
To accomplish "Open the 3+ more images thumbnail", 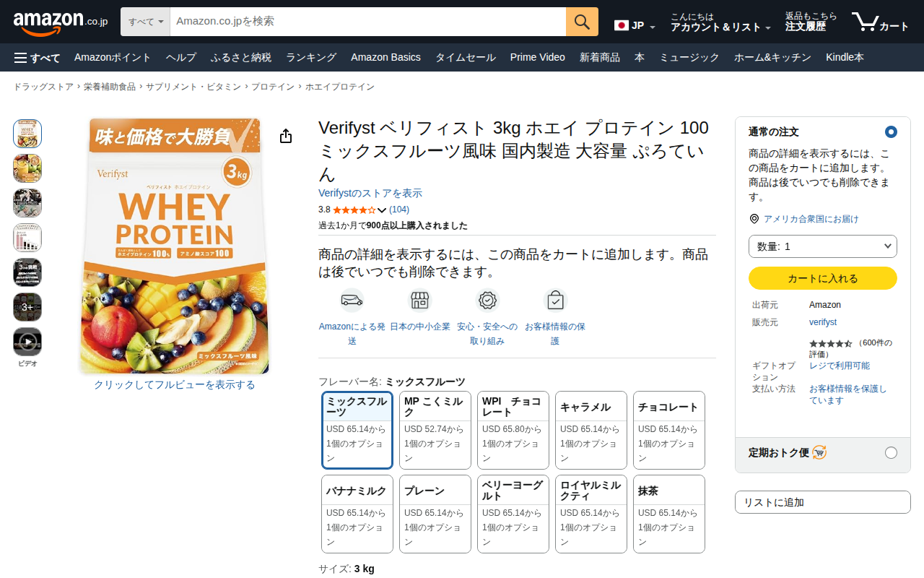I will 27,307.
